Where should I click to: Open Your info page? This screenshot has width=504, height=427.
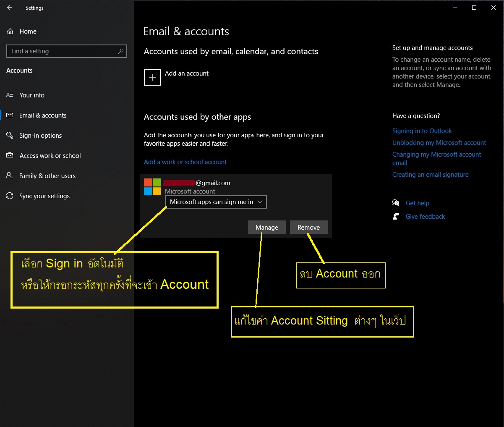click(x=32, y=95)
